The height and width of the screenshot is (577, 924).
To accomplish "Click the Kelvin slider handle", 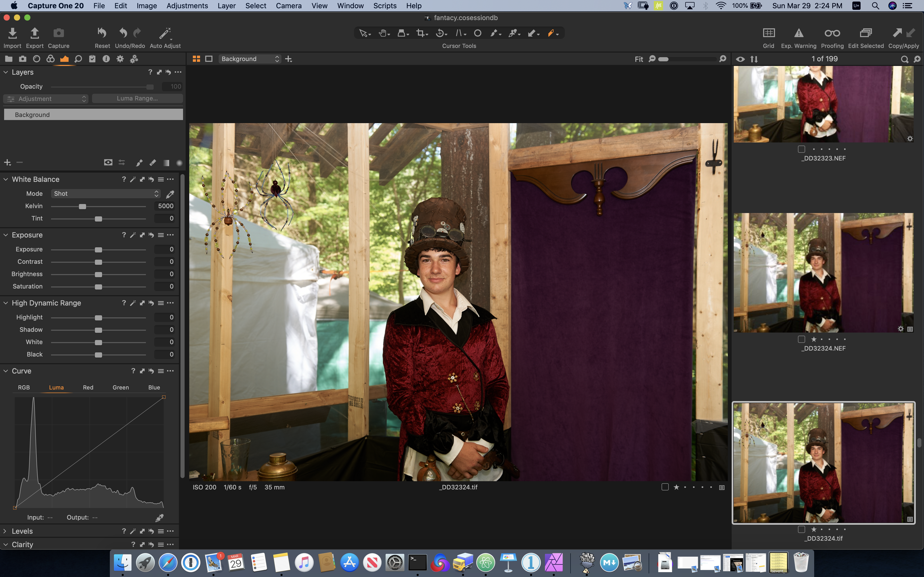I will click(x=82, y=206).
